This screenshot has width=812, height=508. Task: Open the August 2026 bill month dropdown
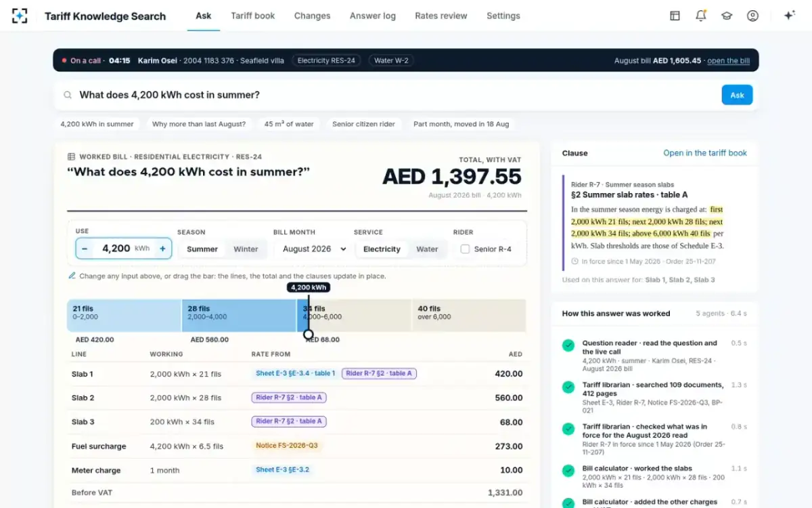pos(314,249)
